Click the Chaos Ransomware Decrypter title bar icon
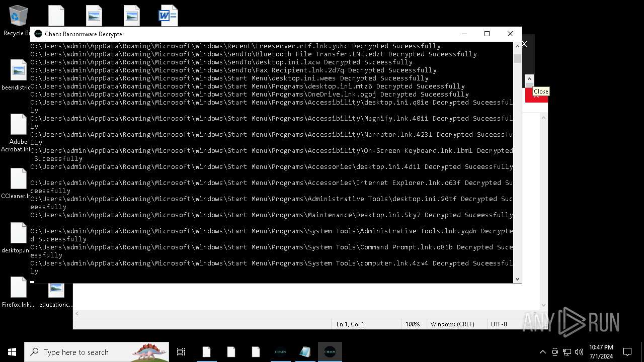This screenshot has height=362, width=644. tap(38, 34)
